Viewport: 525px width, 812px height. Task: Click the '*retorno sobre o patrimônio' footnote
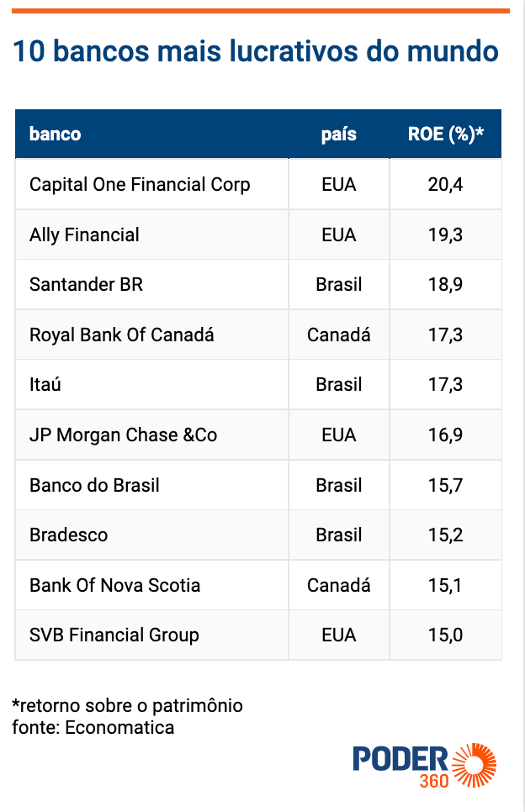tap(128, 706)
